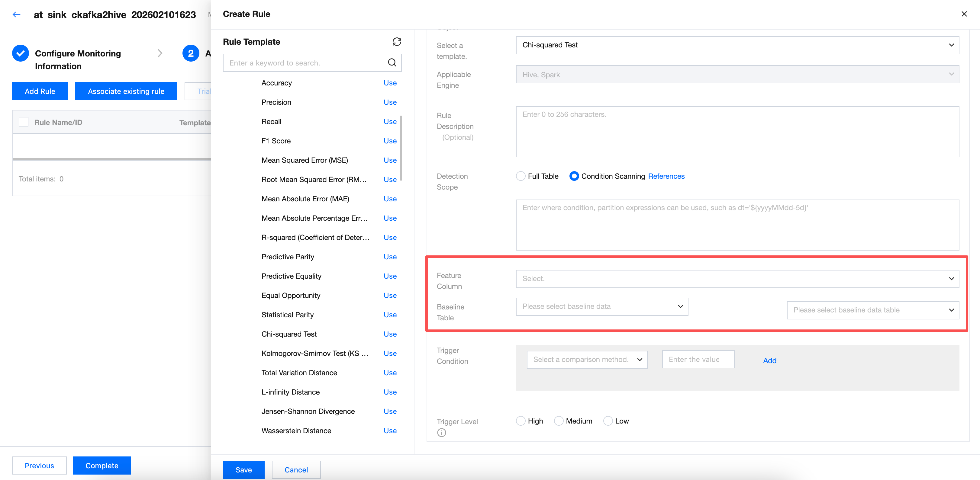Tick the Rule Name/ID header checkbox
The image size is (980, 480).
click(x=24, y=122)
